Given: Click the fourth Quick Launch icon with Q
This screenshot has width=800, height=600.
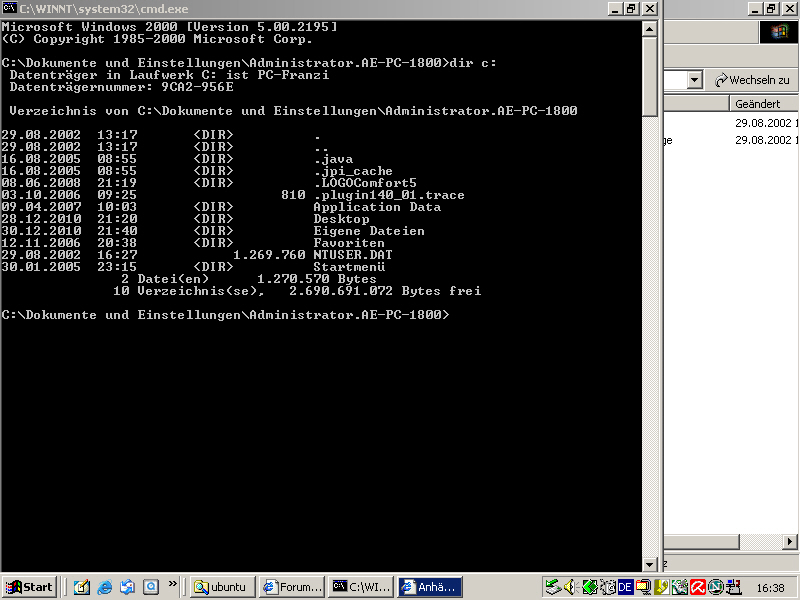Looking at the screenshot, I should [151, 587].
